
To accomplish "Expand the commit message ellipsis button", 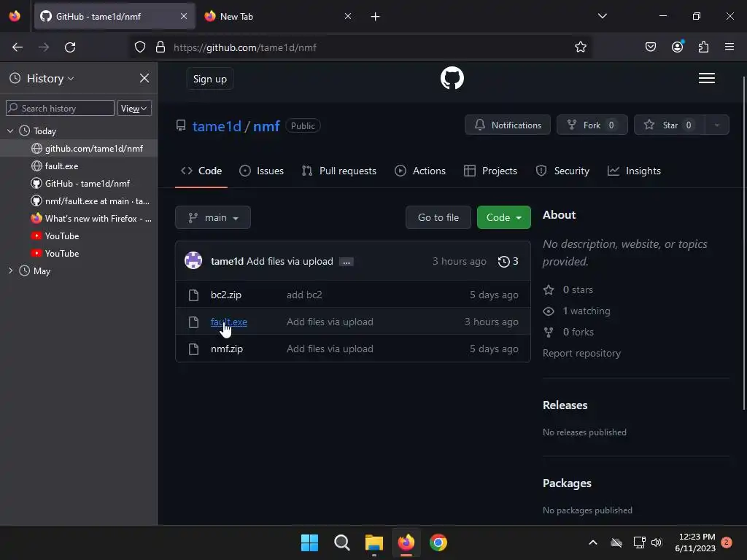I will click(347, 262).
